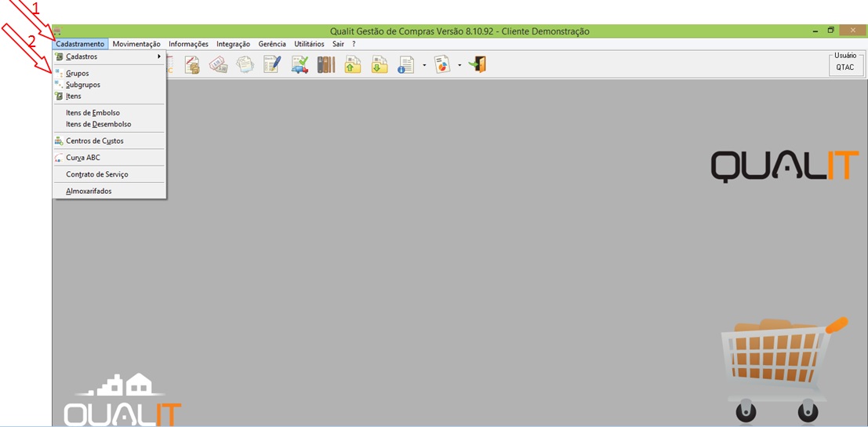
Task: Click the document info toolbar icon
Action: pos(406,65)
